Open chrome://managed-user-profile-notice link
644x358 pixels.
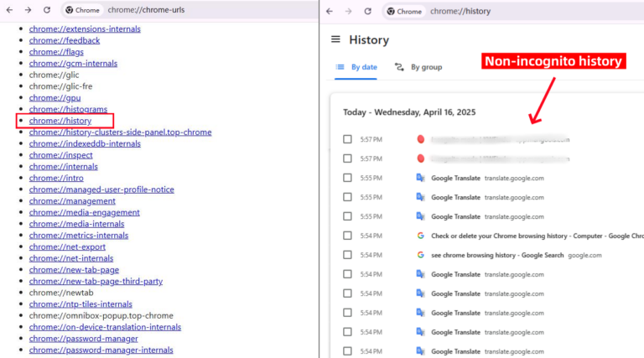coord(101,189)
